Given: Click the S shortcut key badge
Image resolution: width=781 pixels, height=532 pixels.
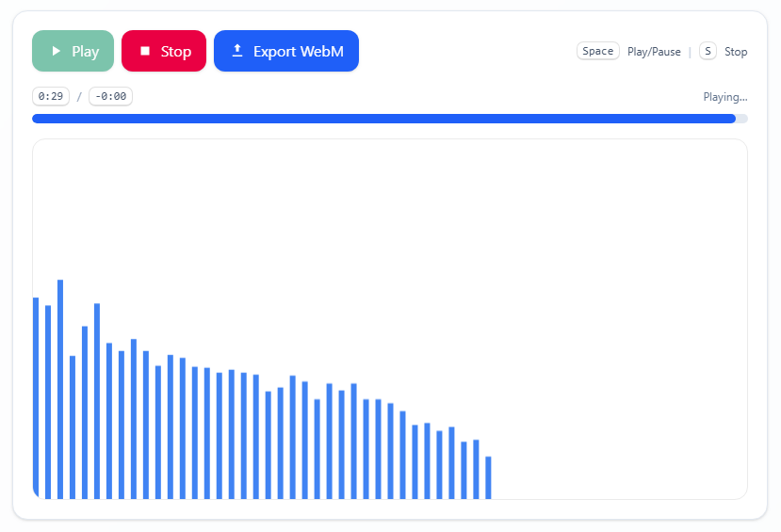Looking at the screenshot, I should pos(708,51).
